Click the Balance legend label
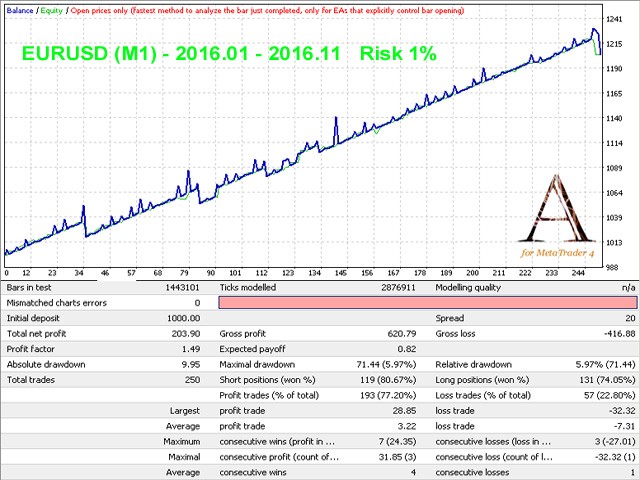Screen dimensions: 640x480 pos(21,8)
